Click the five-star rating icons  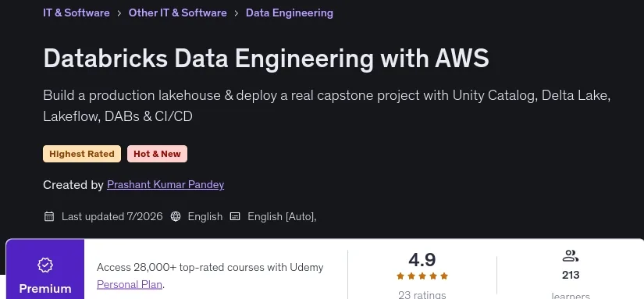422,276
